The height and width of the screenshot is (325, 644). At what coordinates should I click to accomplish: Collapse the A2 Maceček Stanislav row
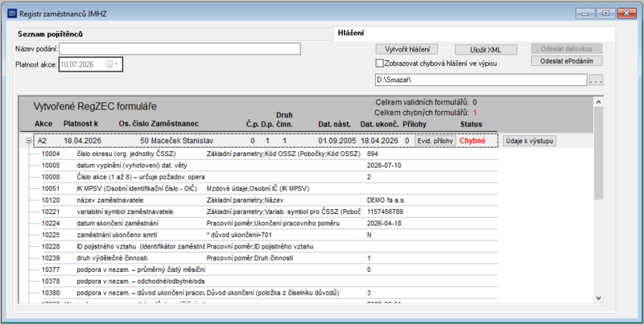29,141
